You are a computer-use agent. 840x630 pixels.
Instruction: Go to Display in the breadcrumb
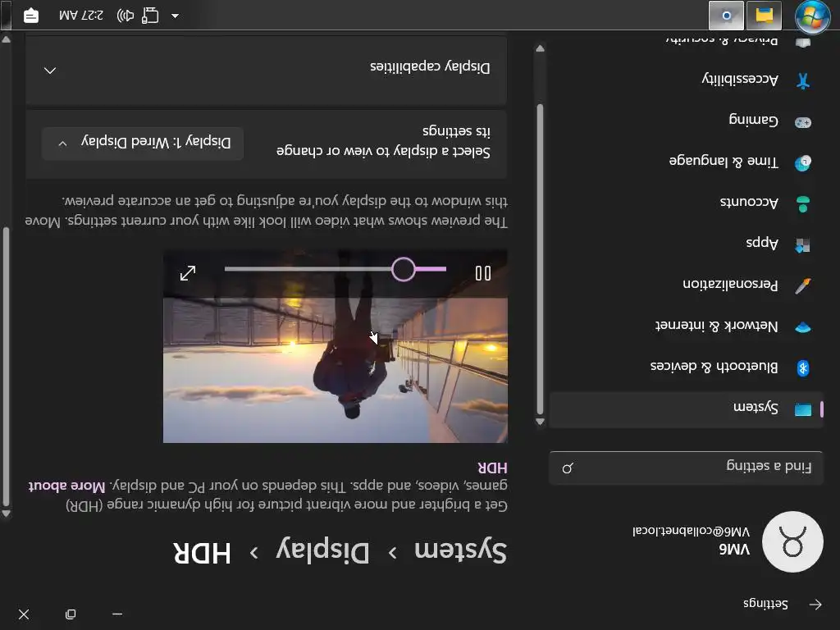pyautogui.click(x=323, y=550)
